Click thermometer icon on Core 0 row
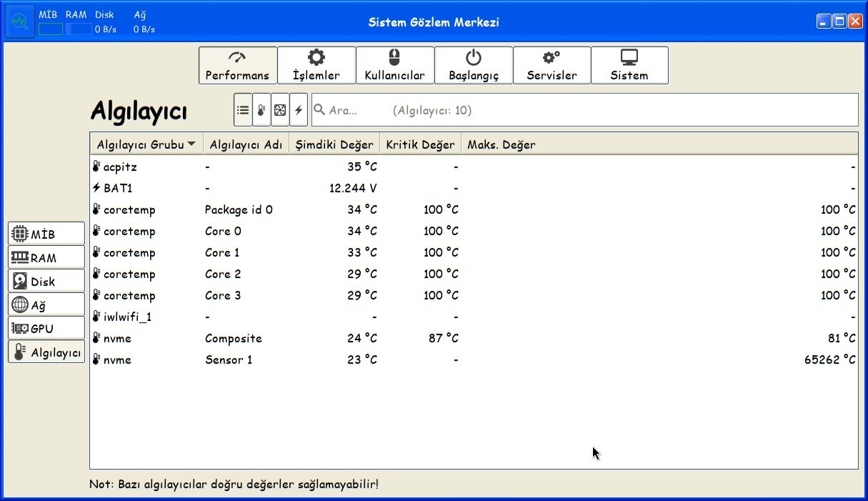Screen dimensions: 868x501 [x=96, y=231]
